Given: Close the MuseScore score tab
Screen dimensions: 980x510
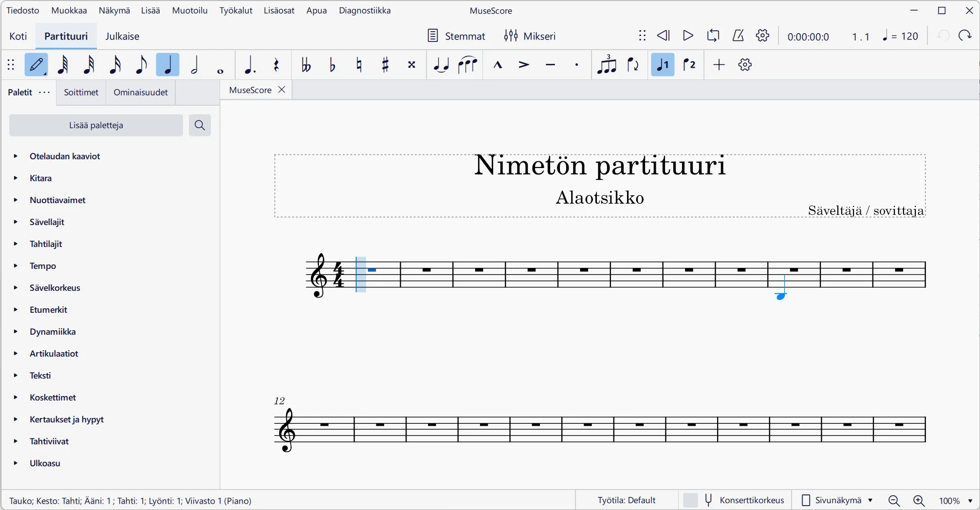Looking at the screenshot, I should coord(281,90).
